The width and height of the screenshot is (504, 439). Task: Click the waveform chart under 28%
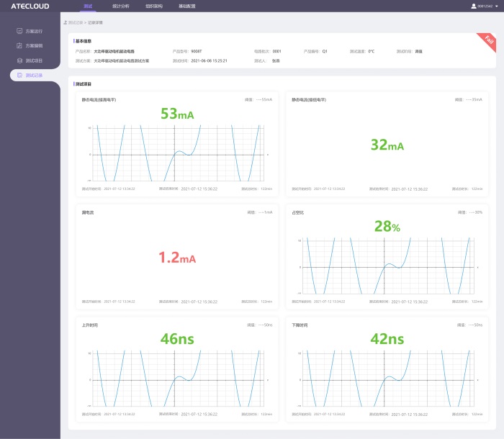click(x=387, y=266)
